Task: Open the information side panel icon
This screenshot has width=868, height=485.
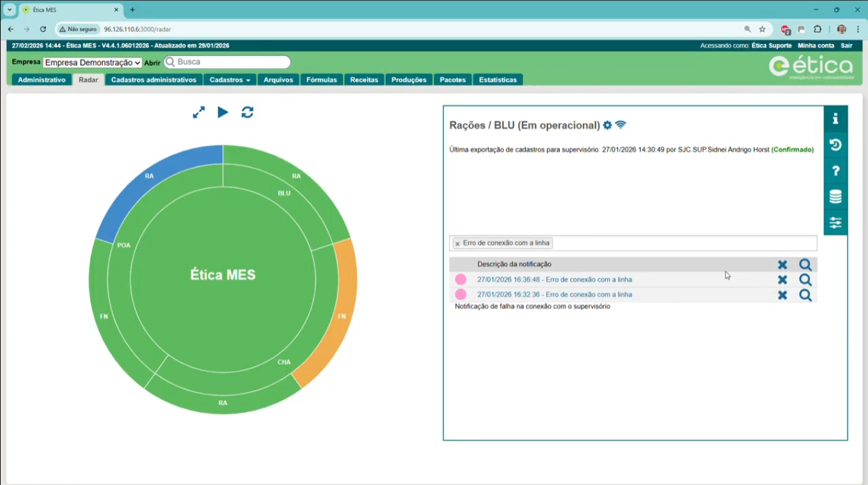Action: pos(835,119)
